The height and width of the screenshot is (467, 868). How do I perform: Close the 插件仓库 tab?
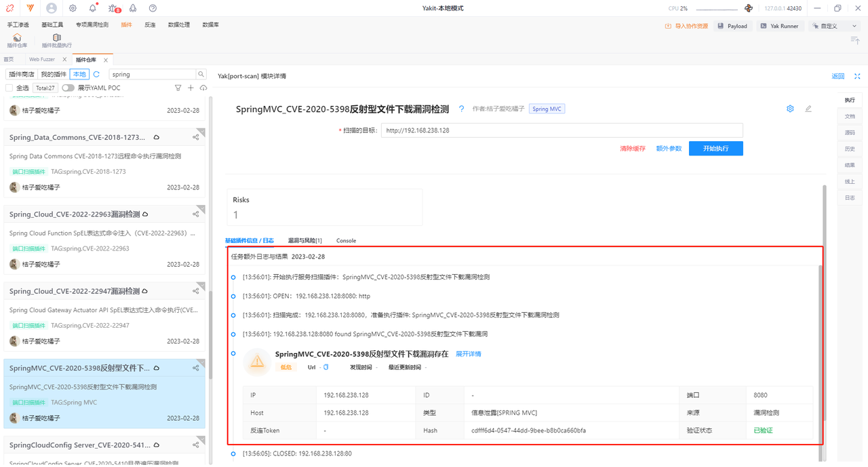pyautogui.click(x=106, y=60)
